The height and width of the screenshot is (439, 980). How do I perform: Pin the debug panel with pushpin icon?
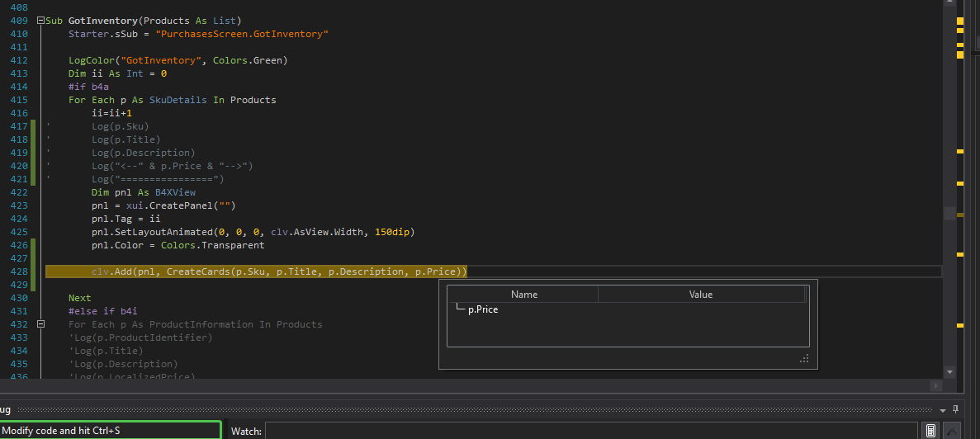pos(955,410)
